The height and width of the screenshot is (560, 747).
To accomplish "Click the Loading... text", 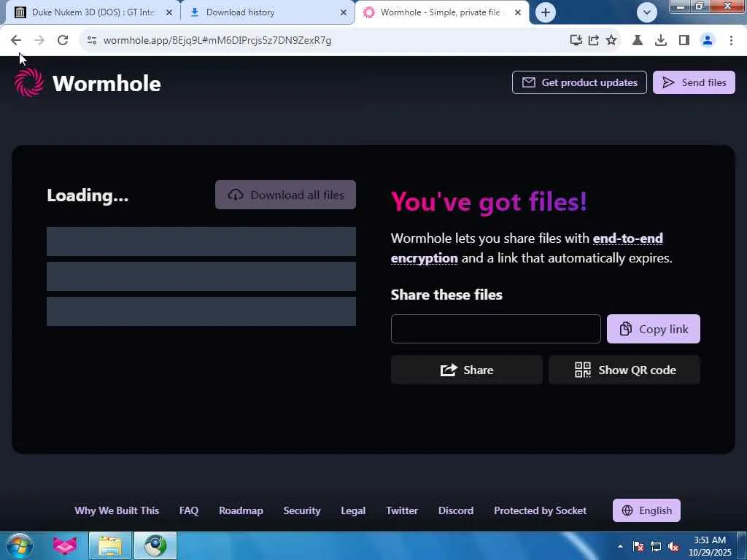I will (88, 195).
